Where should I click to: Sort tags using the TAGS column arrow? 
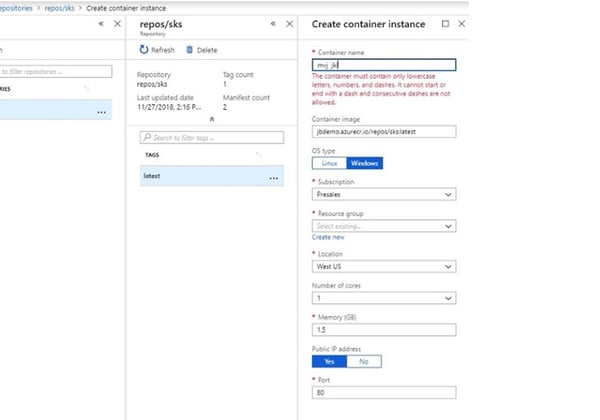tap(259, 155)
